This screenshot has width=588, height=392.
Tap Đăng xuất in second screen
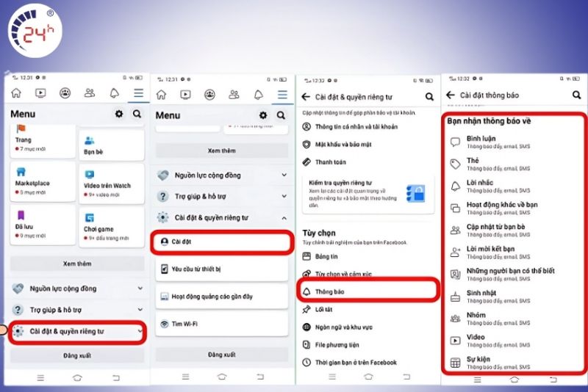222,355
